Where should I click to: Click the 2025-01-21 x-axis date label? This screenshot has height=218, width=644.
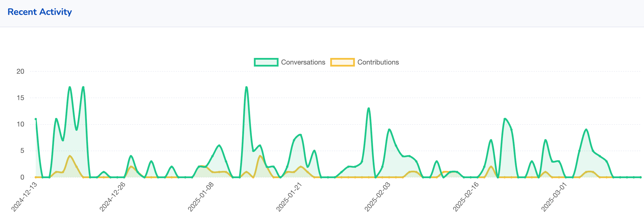(x=290, y=197)
